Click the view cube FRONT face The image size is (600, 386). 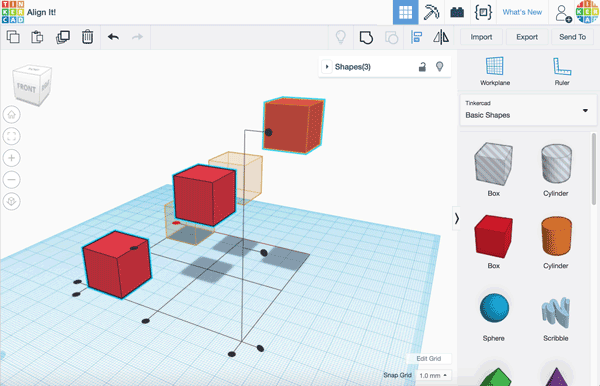point(26,88)
